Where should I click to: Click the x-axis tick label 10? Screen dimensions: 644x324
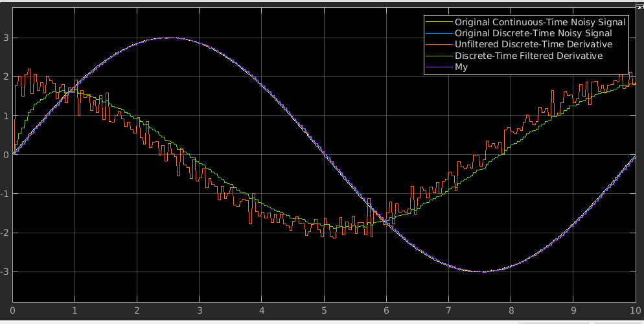pos(635,310)
